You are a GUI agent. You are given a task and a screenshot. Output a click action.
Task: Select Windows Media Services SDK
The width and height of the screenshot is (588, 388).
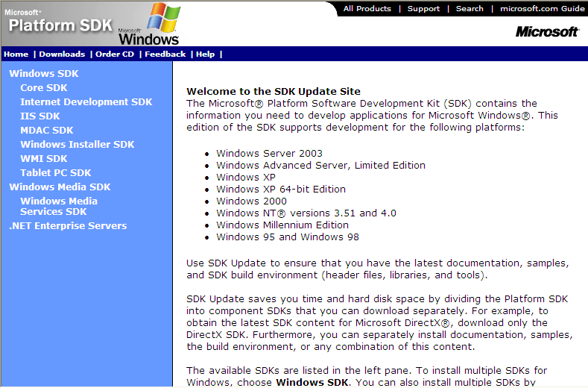tap(59, 207)
